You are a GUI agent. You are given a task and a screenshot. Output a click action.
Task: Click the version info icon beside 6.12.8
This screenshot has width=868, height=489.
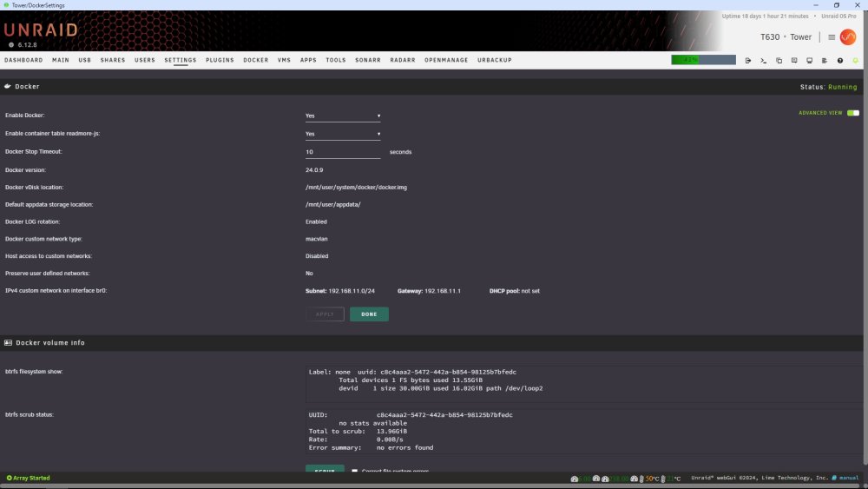point(11,45)
